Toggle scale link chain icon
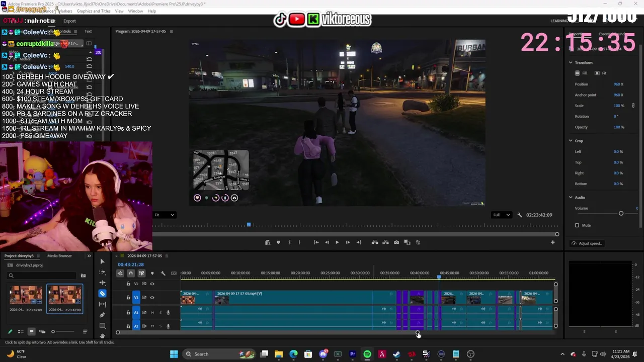The height and width of the screenshot is (362, 644). pyautogui.click(x=633, y=106)
